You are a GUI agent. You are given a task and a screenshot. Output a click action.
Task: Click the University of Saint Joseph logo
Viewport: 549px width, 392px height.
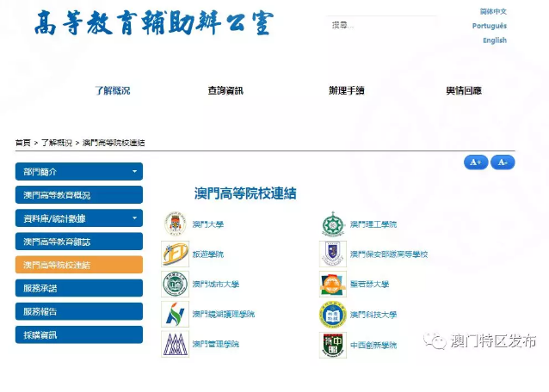coord(333,284)
